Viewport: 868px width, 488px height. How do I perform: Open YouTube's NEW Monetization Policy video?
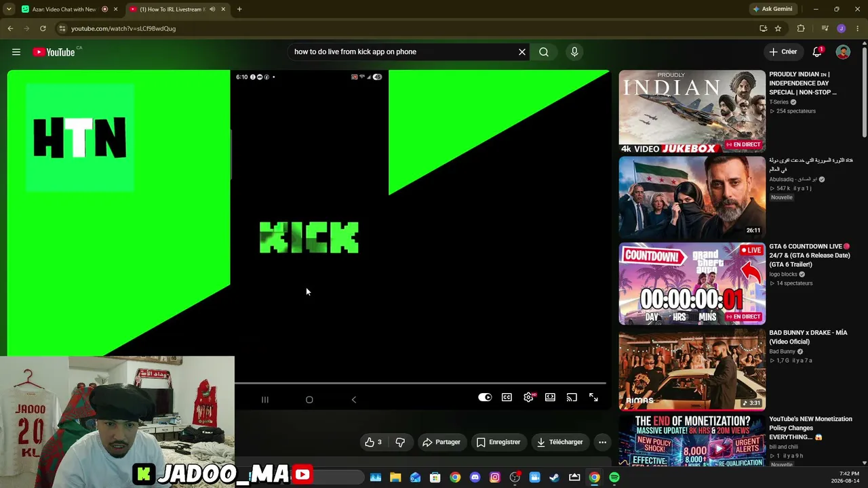(x=810, y=428)
